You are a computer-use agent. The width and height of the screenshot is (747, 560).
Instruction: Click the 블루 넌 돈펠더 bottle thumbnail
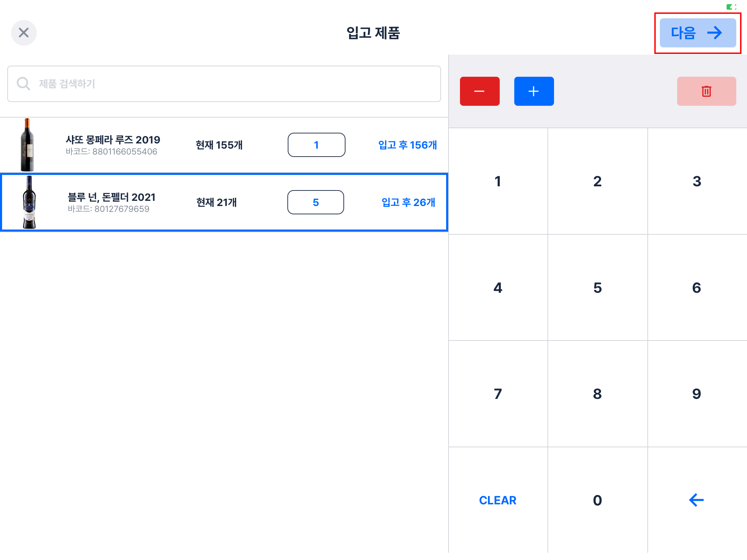coord(29,202)
